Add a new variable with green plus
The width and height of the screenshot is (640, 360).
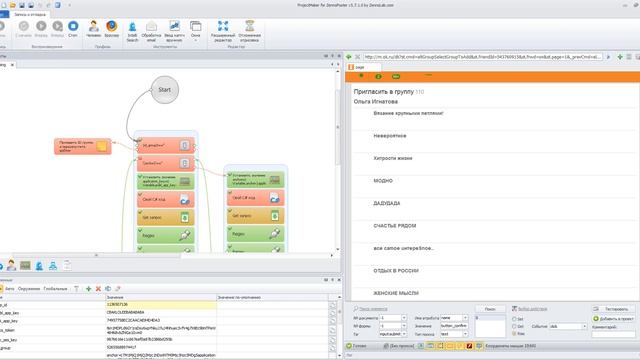pyautogui.click(x=89, y=289)
